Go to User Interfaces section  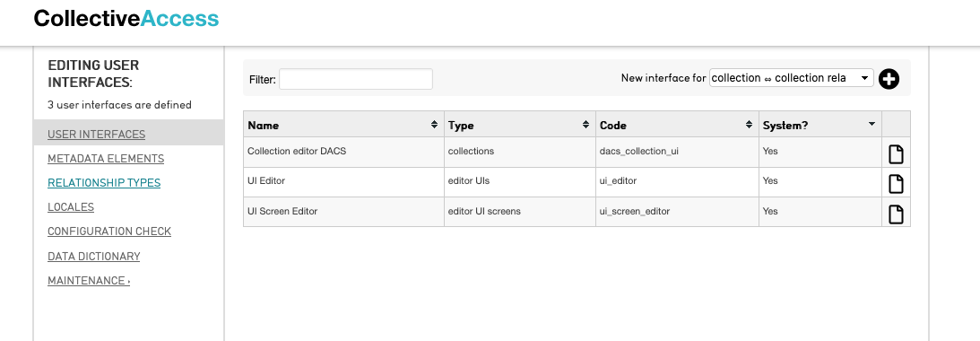click(x=96, y=134)
